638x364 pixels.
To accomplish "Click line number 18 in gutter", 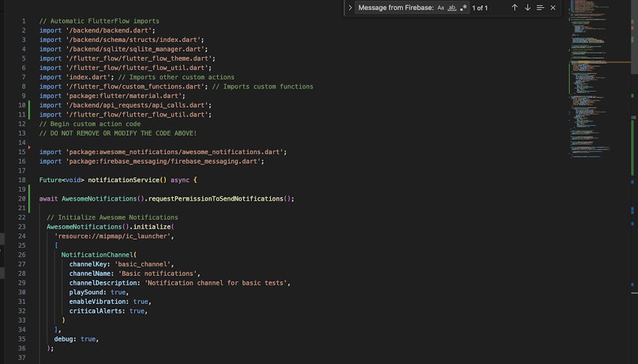I will pos(23,180).
